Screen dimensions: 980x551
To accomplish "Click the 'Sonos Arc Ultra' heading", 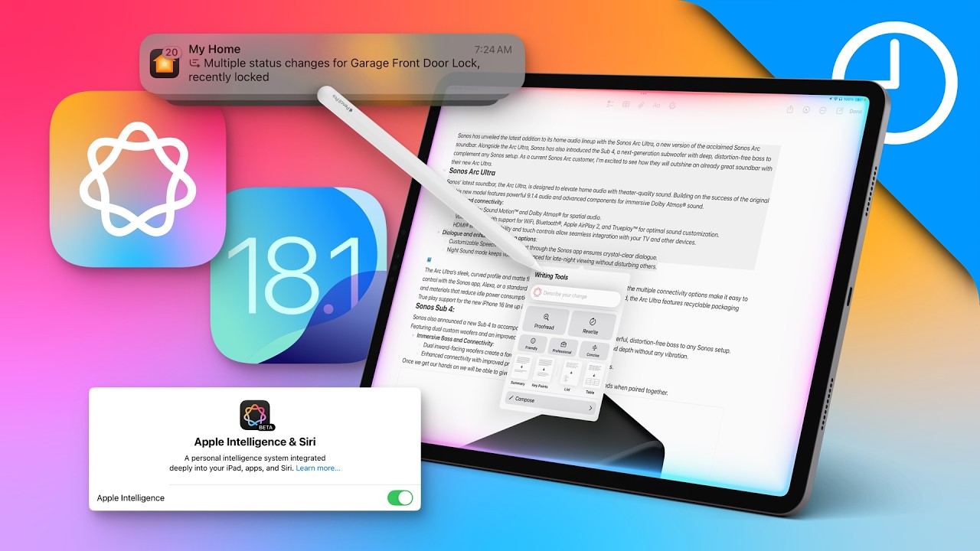I will [x=472, y=172].
